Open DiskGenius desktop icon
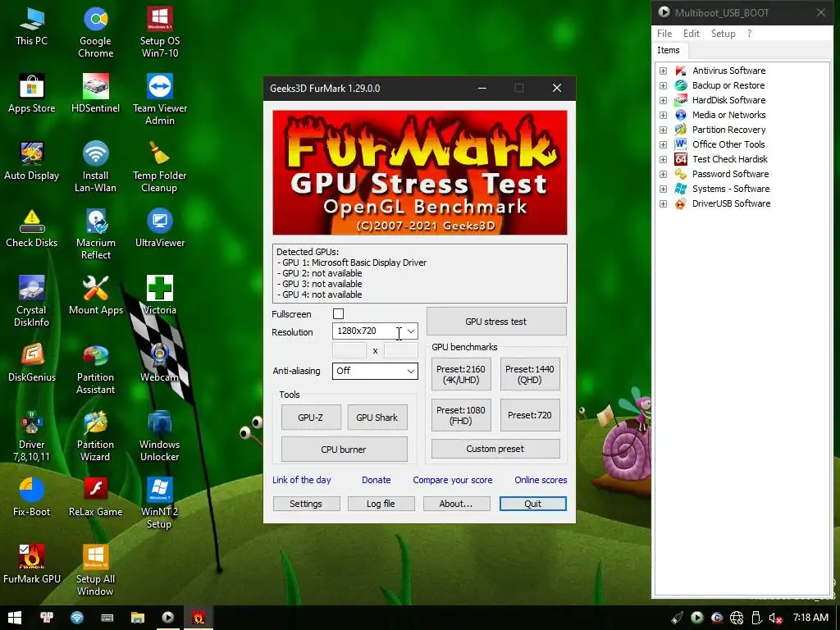Viewport: 840px width, 630px height. (32, 363)
